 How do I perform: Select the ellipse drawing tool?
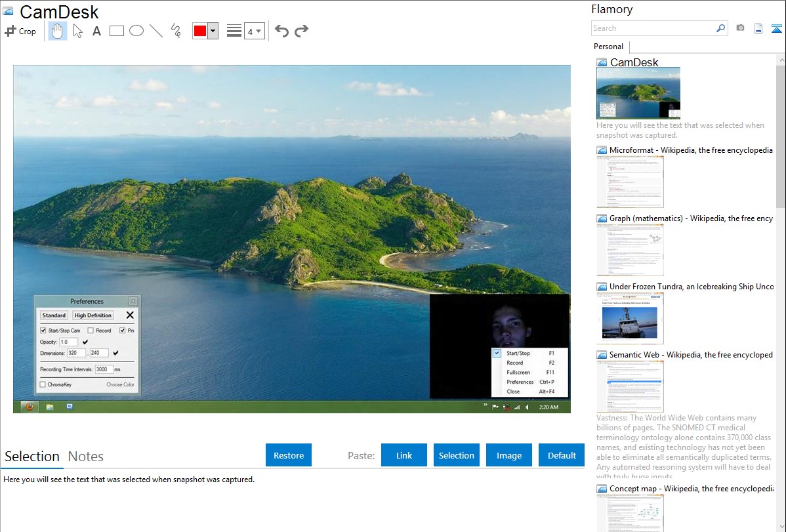coord(136,31)
